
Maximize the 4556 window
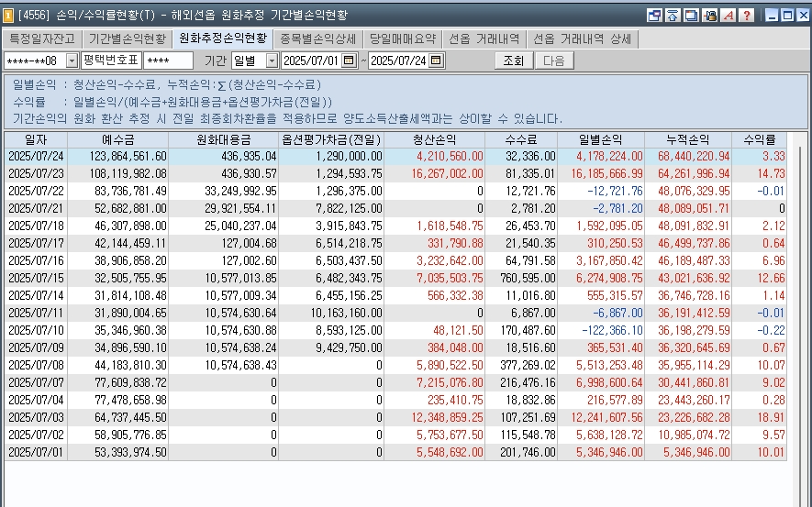tap(787, 16)
